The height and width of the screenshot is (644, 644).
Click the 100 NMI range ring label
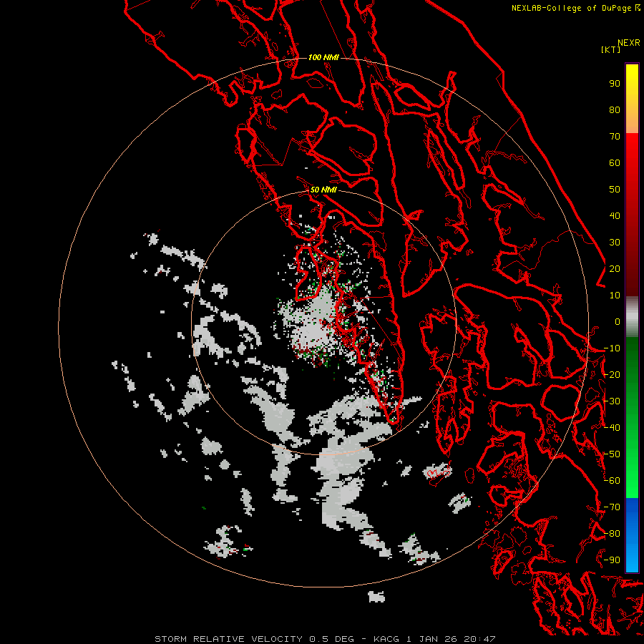pyautogui.click(x=323, y=57)
